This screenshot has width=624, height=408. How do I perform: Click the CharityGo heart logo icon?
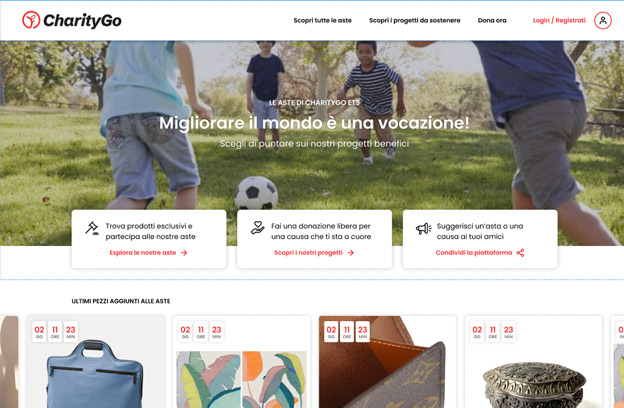[x=31, y=20]
